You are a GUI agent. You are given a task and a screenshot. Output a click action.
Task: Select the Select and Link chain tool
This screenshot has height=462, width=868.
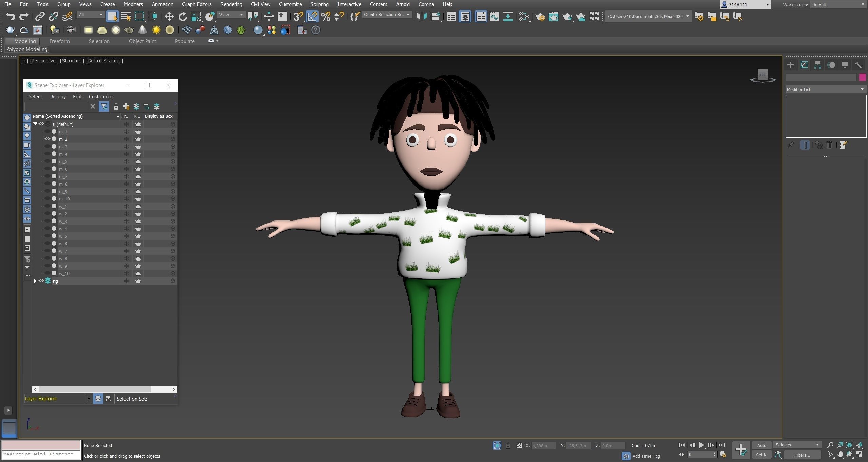40,16
